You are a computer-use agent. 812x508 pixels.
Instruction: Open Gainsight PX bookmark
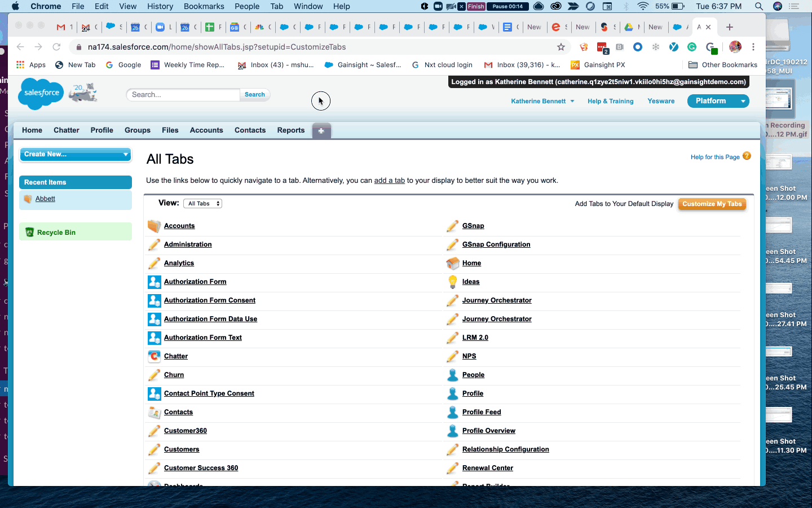tap(598, 65)
